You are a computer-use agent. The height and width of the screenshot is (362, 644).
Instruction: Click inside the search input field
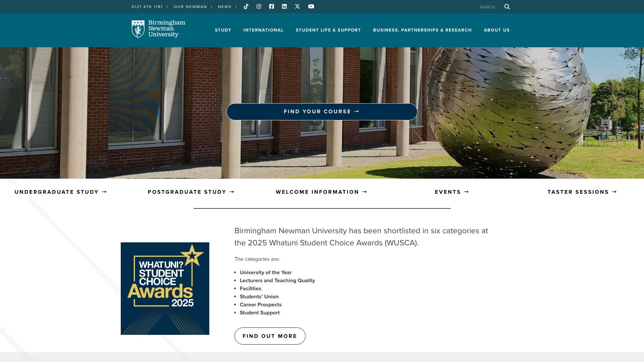pyautogui.click(x=489, y=6)
